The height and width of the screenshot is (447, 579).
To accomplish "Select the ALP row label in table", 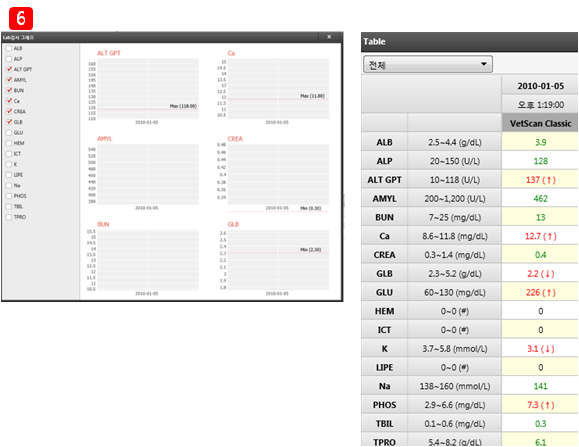I will pyautogui.click(x=384, y=161).
